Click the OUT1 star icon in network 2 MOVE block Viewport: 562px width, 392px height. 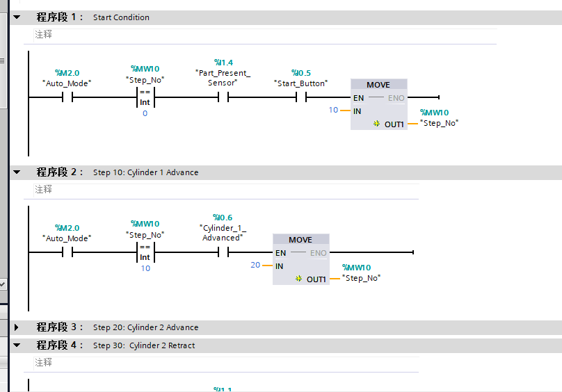pyautogui.click(x=298, y=278)
